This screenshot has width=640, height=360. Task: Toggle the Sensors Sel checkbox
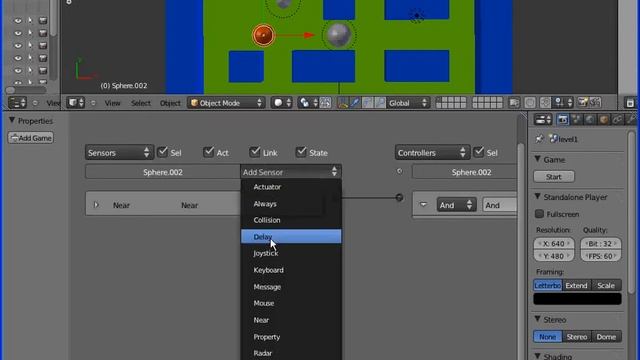(162, 152)
